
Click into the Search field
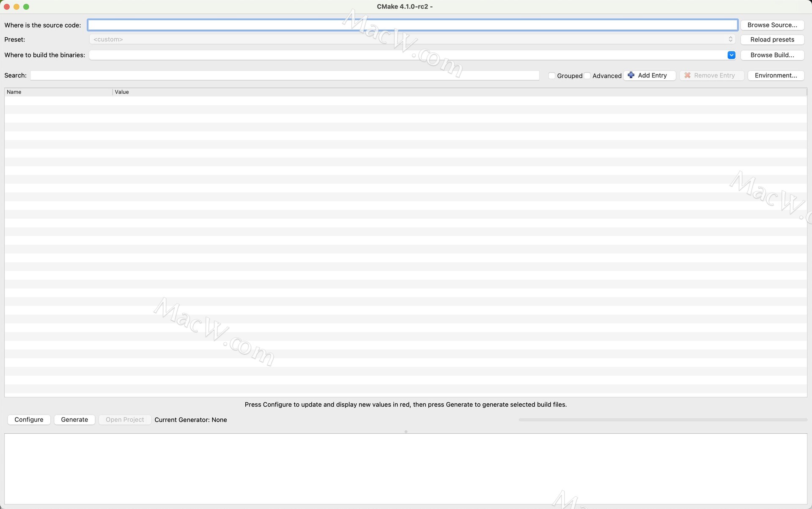coord(285,75)
